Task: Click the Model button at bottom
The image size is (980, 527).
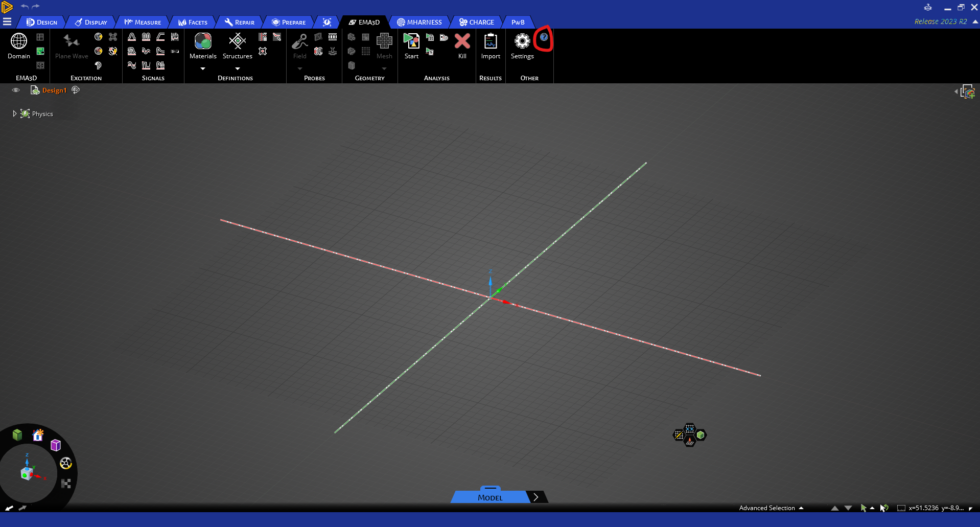Action: (489, 497)
